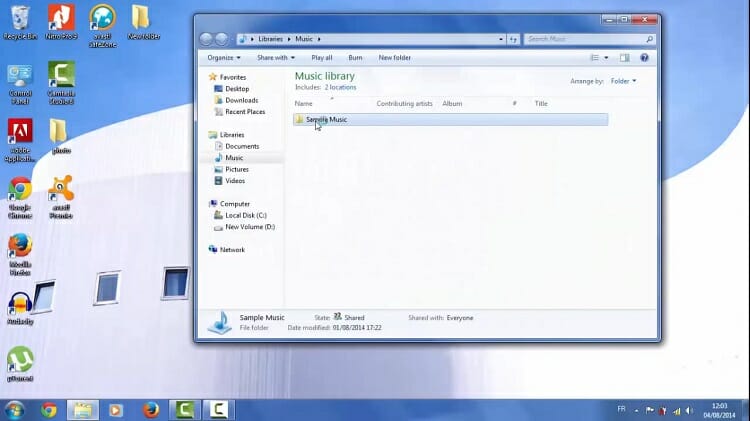This screenshot has width=750, height=421.
Task: Go forward in Explorer navigation
Action: point(221,39)
